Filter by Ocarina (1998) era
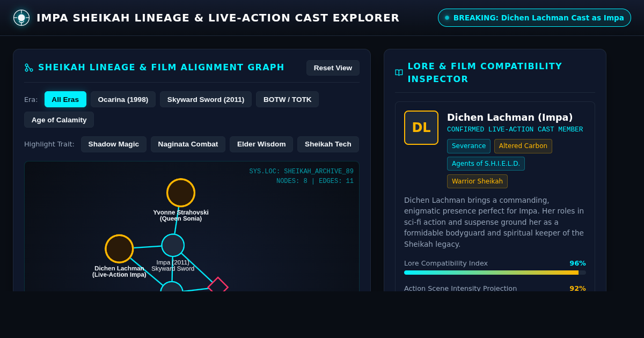 pyautogui.click(x=123, y=99)
